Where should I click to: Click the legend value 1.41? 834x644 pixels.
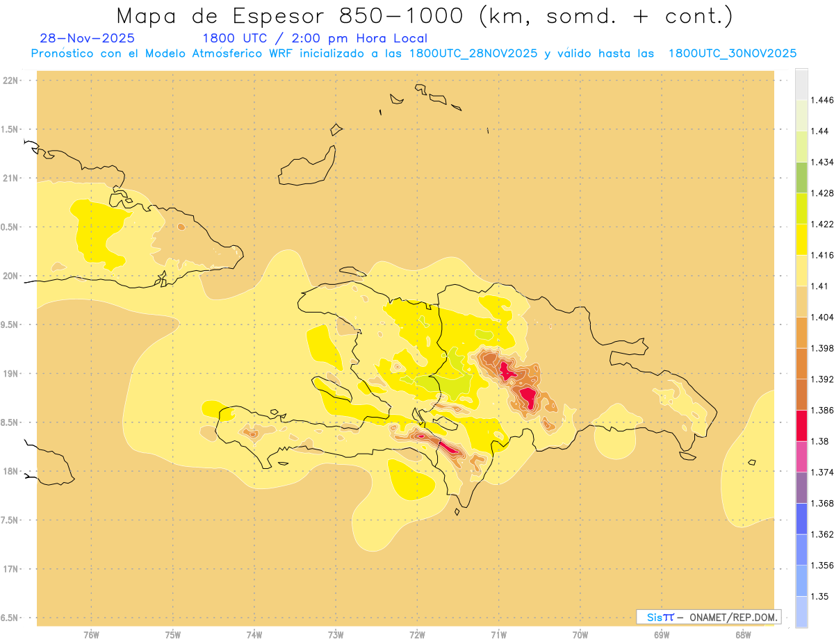tap(821, 286)
